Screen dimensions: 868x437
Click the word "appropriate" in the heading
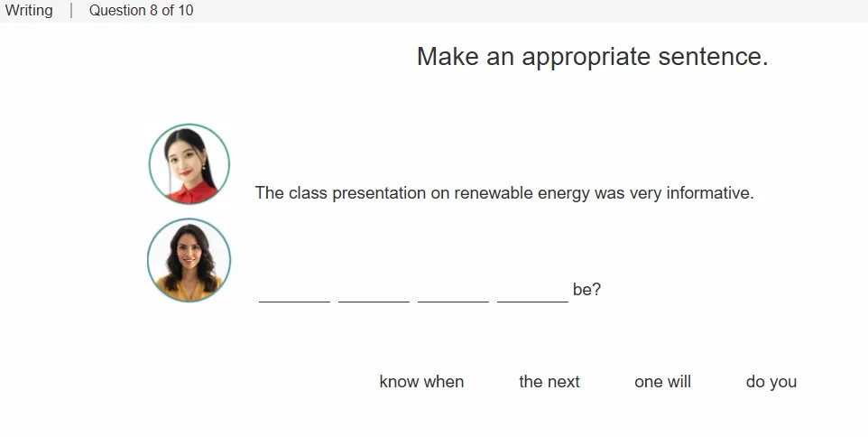point(586,58)
